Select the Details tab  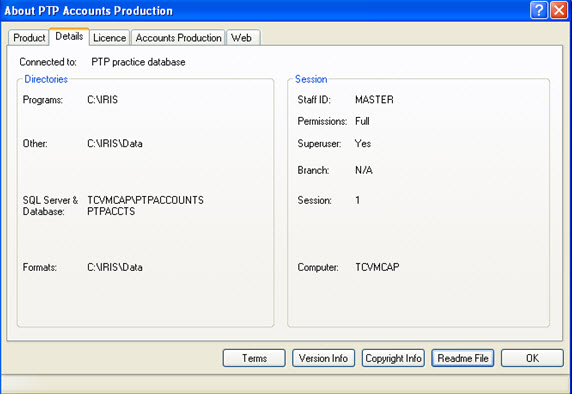click(x=69, y=36)
